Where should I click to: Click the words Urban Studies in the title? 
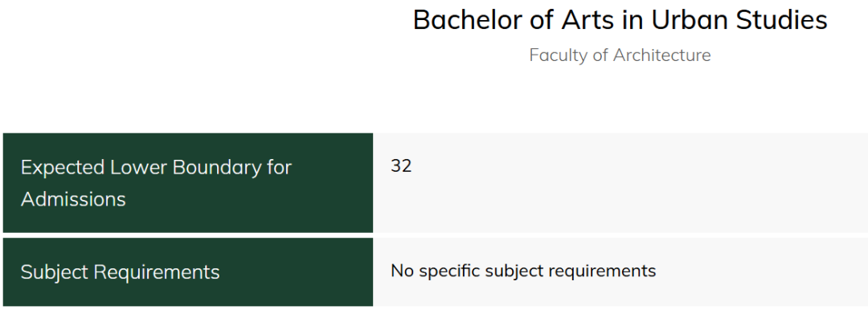click(739, 21)
